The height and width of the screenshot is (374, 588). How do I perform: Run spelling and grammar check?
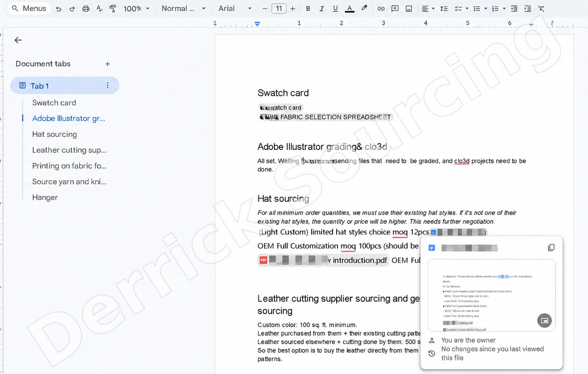[99, 9]
